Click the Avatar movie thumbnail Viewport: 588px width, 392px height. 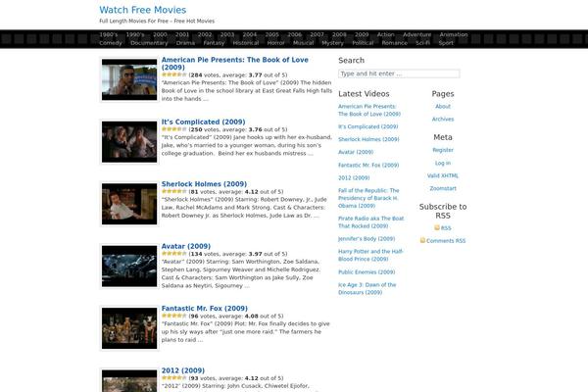pyautogui.click(x=129, y=267)
